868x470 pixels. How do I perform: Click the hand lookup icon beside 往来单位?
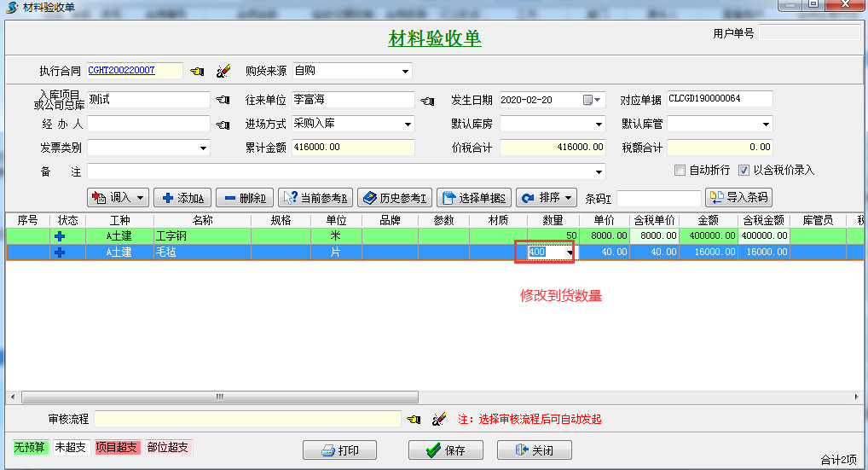(428, 101)
